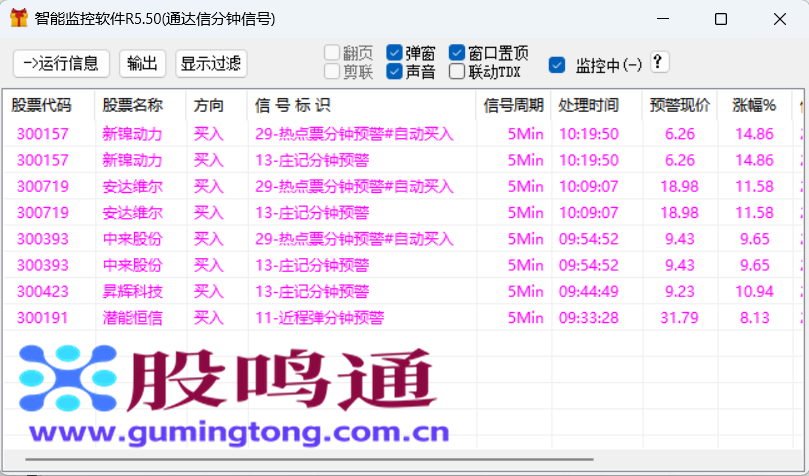Select 13-庄记分钟预警 in the 昇辉科技 row

tap(312, 291)
